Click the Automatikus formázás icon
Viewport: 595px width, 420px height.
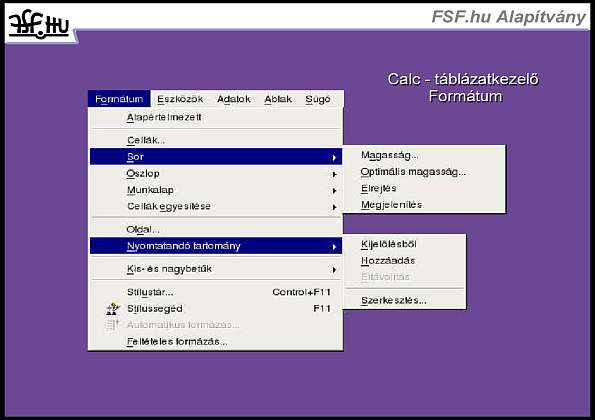pyautogui.click(x=112, y=325)
